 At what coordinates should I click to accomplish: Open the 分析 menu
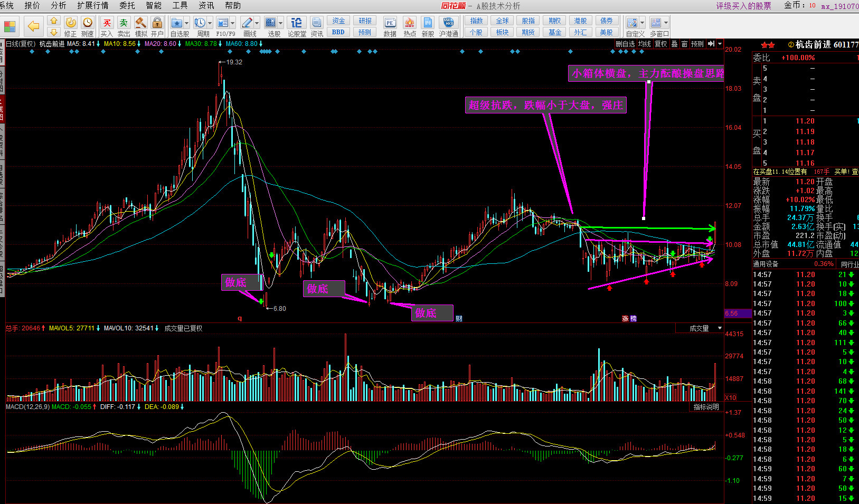59,5
